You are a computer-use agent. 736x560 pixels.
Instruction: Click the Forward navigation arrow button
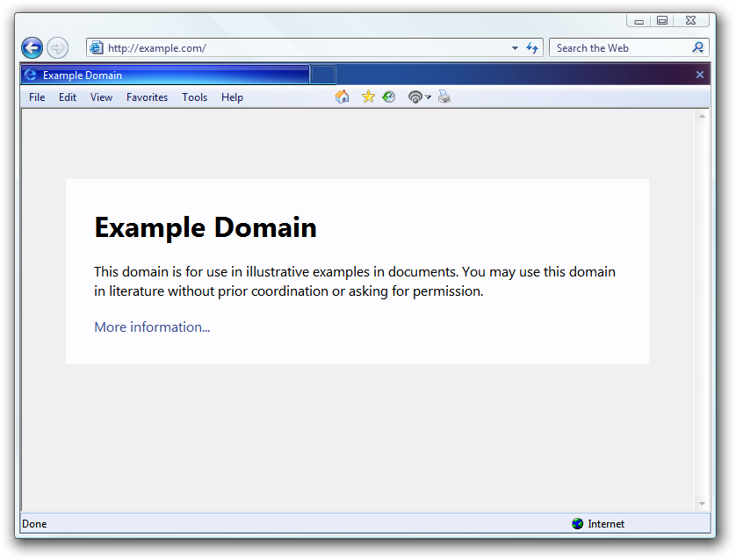[x=57, y=48]
